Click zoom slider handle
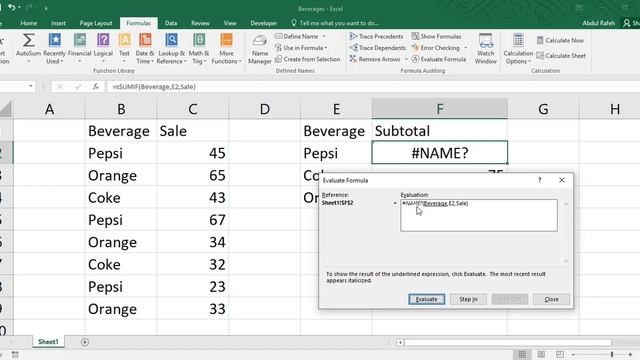 pyautogui.click(x=612, y=354)
